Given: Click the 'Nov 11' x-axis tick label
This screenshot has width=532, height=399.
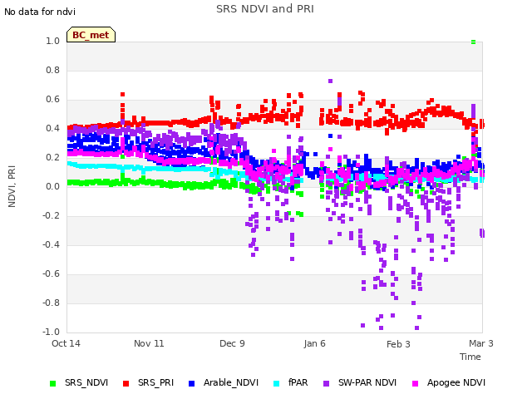Looking at the screenshot, I should coord(149,343).
